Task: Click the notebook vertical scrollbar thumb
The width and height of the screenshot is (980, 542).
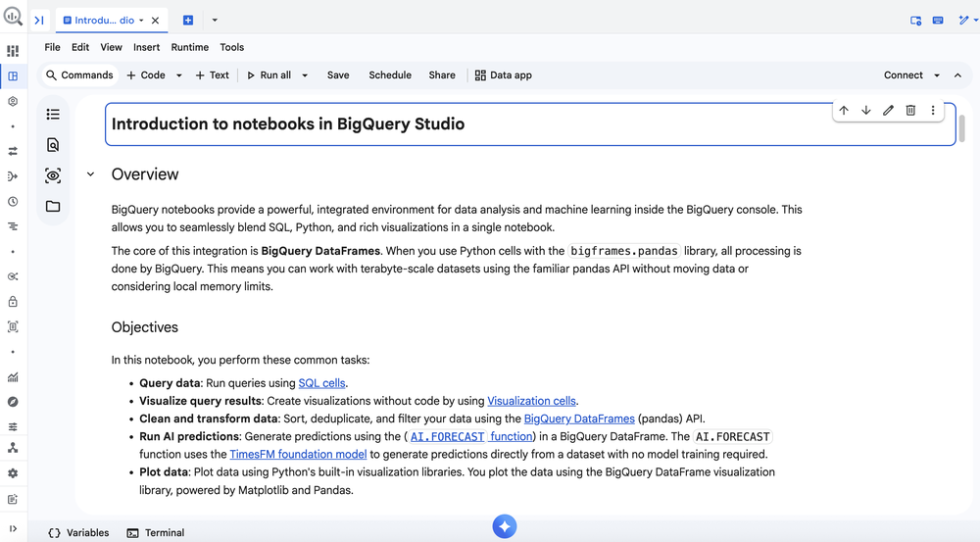Action: pyautogui.click(x=962, y=128)
